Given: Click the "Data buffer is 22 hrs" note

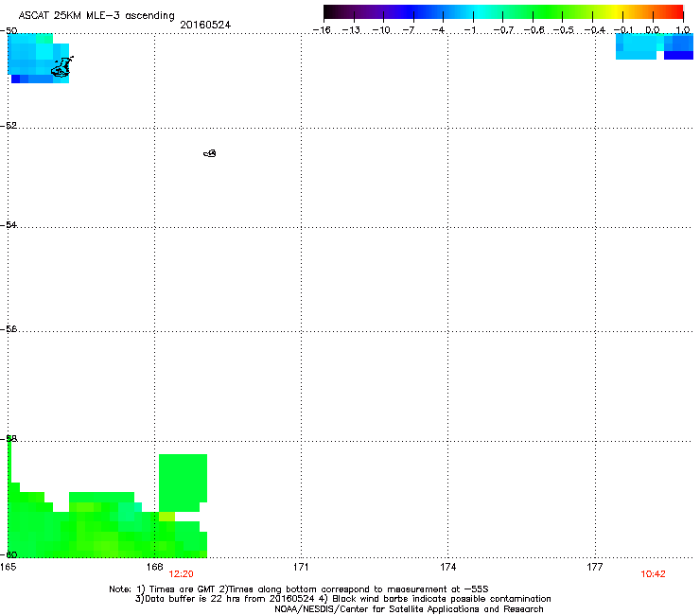Looking at the screenshot, I should point(342,599).
